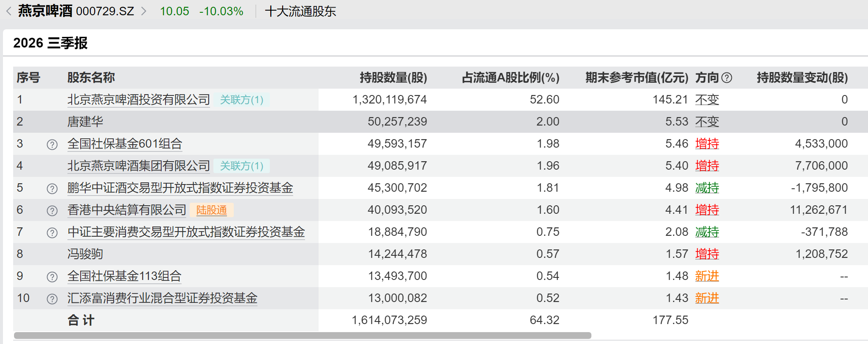Click the 2026 三季报 heading
868x344 pixels.
pyautogui.click(x=50, y=43)
